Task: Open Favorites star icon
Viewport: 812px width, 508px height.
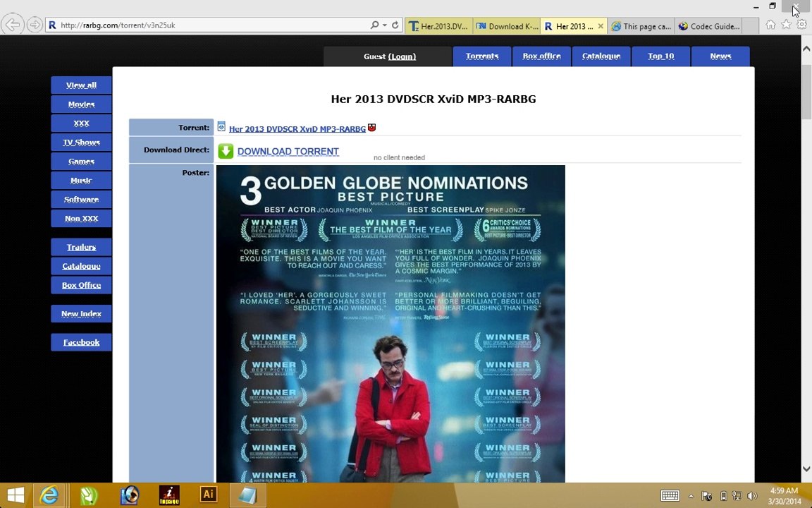Action: point(786,25)
